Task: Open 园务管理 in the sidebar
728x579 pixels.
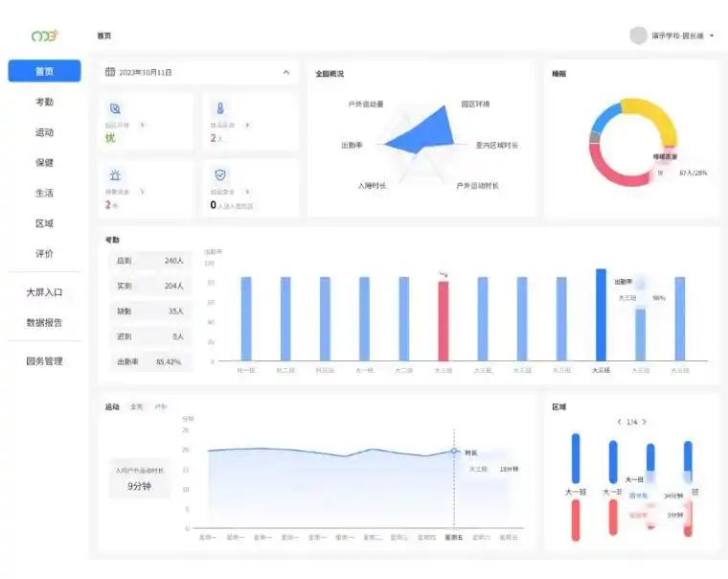Action: click(44, 361)
